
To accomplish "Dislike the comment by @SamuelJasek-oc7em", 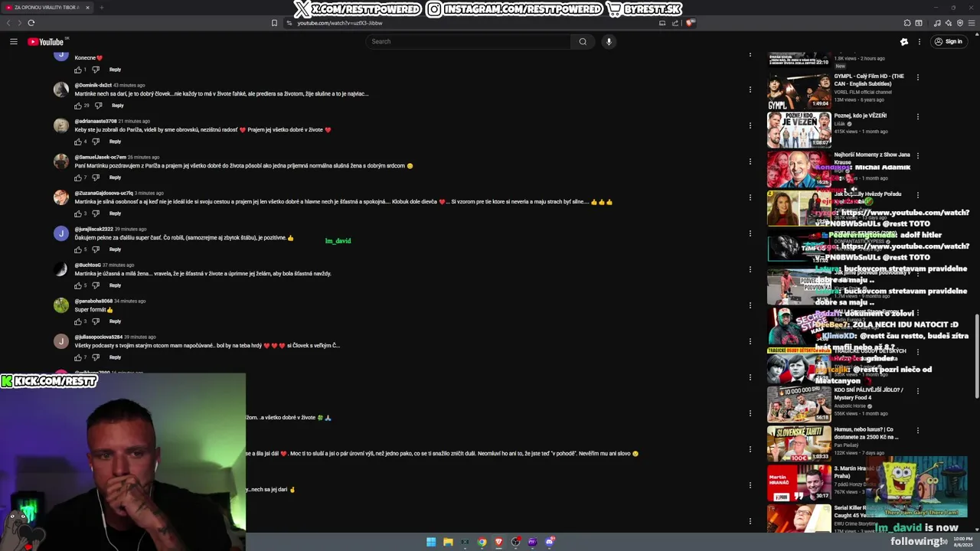I will pos(96,178).
